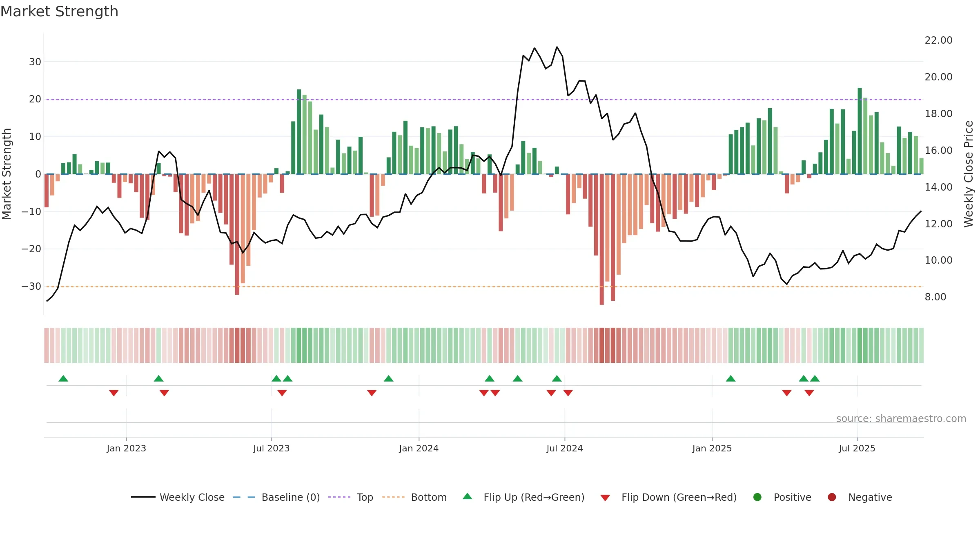Image resolution: width=980 pixels, height=551 pixels.
Task: Click the −20 tick on the strength axis
Action: point(31,249)
